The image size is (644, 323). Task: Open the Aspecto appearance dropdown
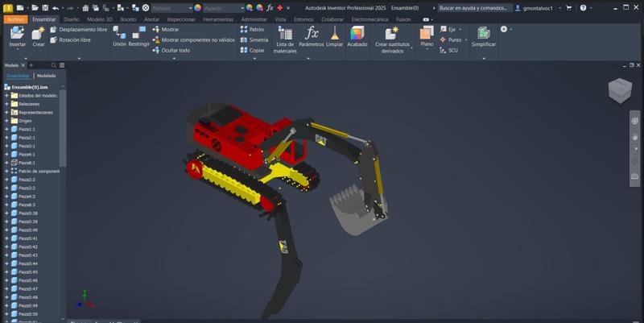tap(224, 8)
